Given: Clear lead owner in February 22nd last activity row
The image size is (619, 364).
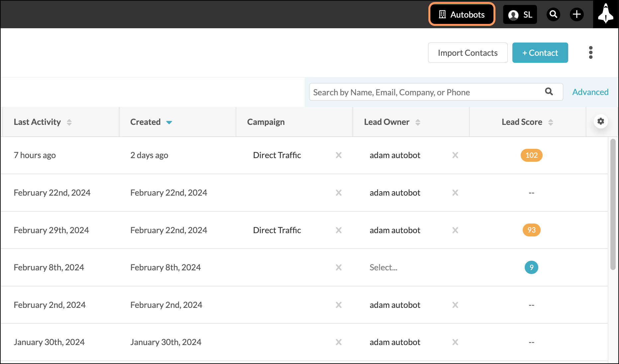Looking at the screenshot, I should coord(455,193).
